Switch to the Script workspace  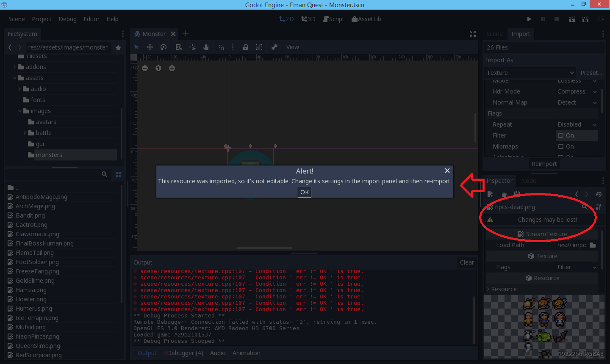(x=333, y=19)
